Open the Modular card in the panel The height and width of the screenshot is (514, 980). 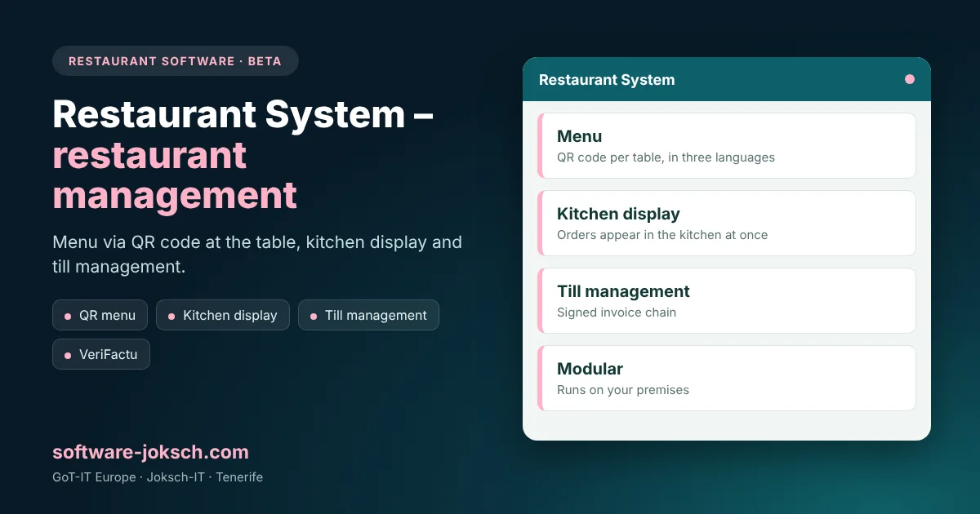[x=727, y=378]
